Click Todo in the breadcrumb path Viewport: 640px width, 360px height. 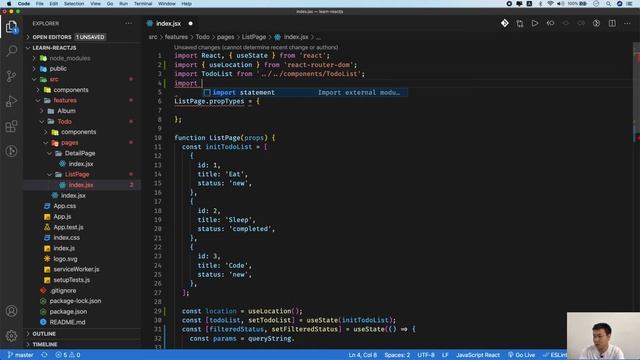pos(202,37)
